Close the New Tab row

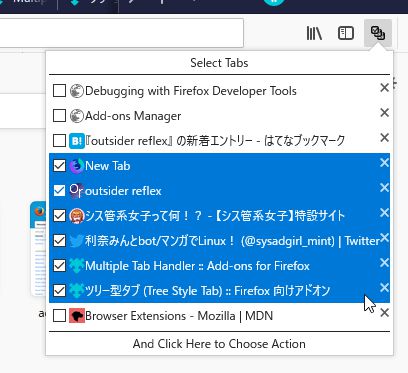coord(384,163)
